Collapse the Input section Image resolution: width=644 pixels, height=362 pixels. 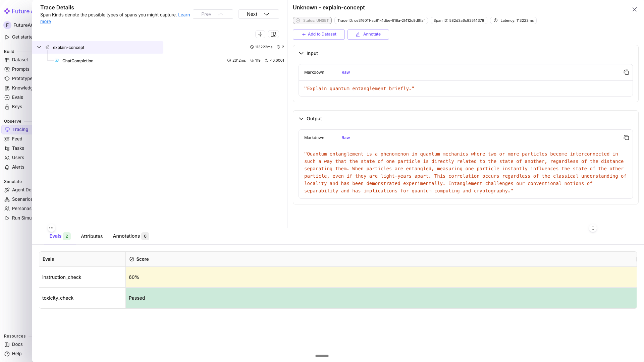(301, 54)
